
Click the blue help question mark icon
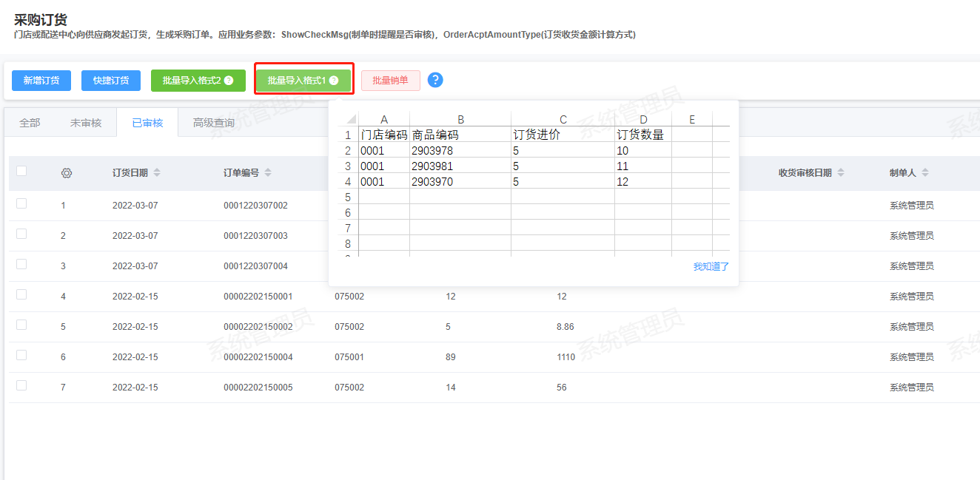click(435, 80)
